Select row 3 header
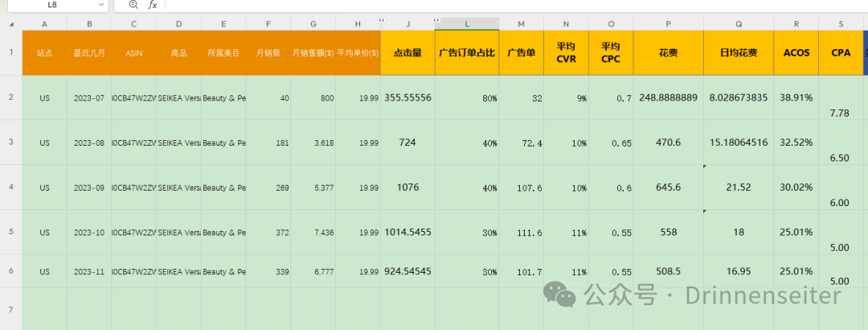Image resolution: width=868 pixels, height=330 pixels. [11, 142]
